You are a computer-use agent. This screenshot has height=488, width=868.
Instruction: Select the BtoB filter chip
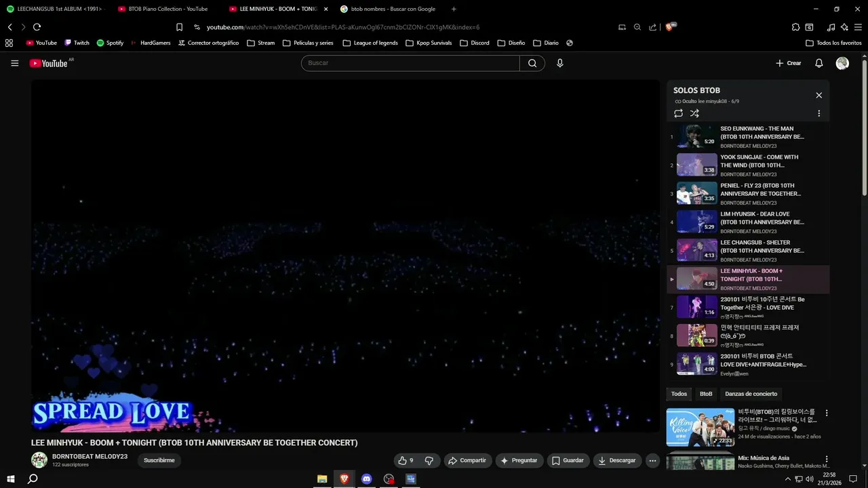706,394
